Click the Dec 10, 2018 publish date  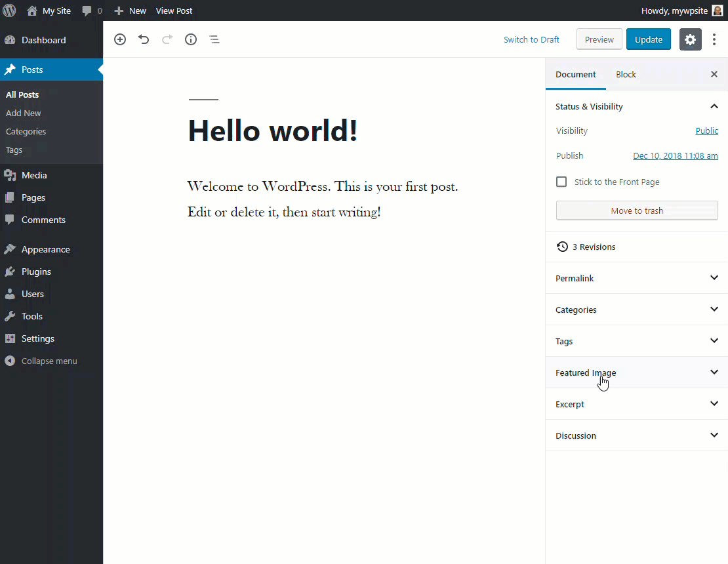click(675, 155)
